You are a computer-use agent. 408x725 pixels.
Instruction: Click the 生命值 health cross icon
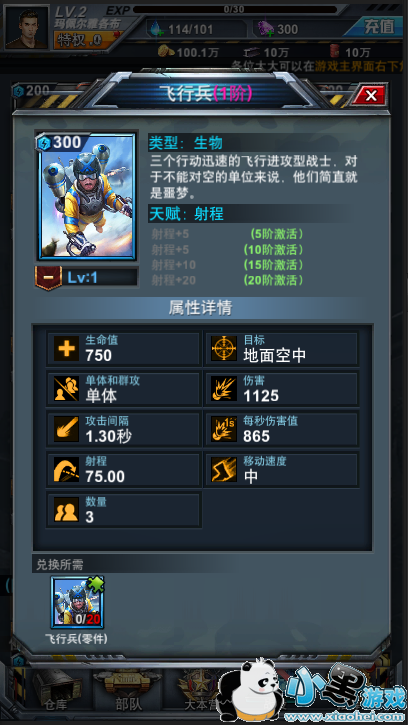coord(66,348)
